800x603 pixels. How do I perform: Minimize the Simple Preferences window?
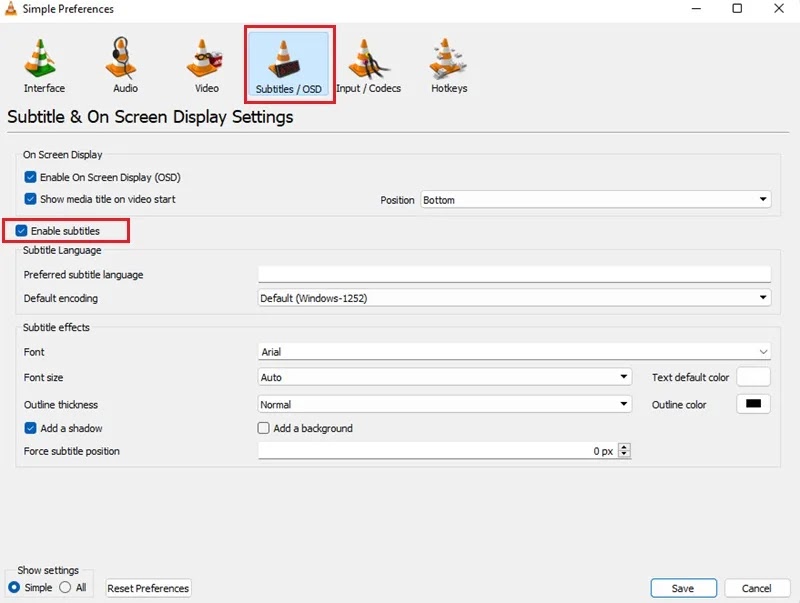coord(696,9)
